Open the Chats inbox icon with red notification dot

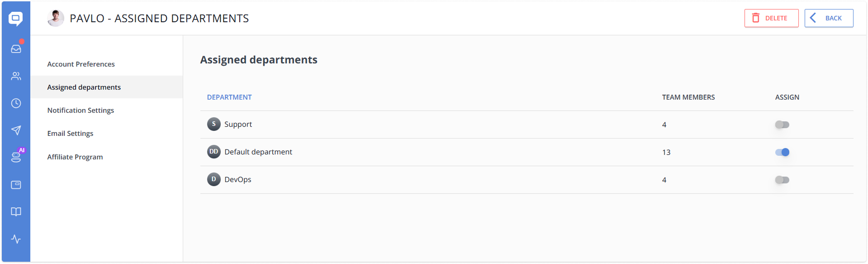pyautogui.click(x=16, y=48)
